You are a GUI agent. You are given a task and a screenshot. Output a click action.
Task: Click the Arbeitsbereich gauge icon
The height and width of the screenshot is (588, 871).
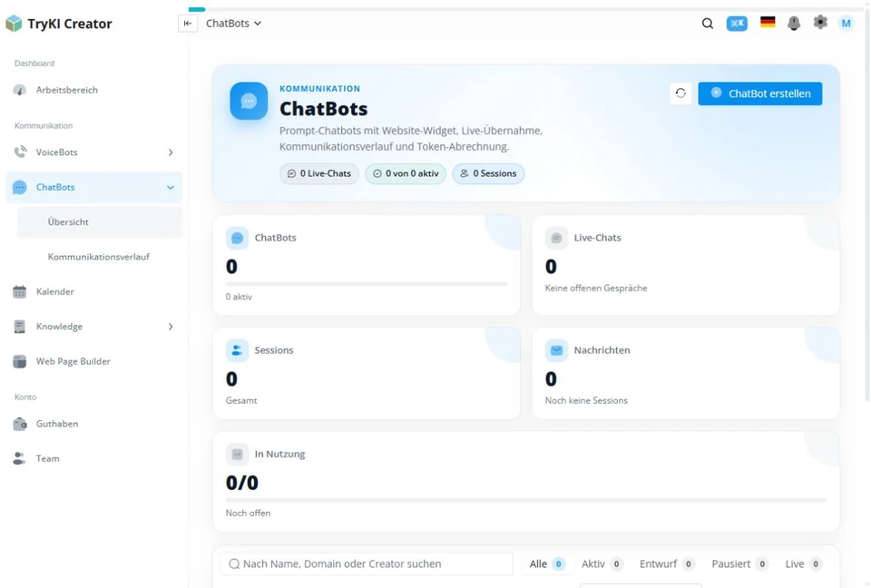coord(19,90)
